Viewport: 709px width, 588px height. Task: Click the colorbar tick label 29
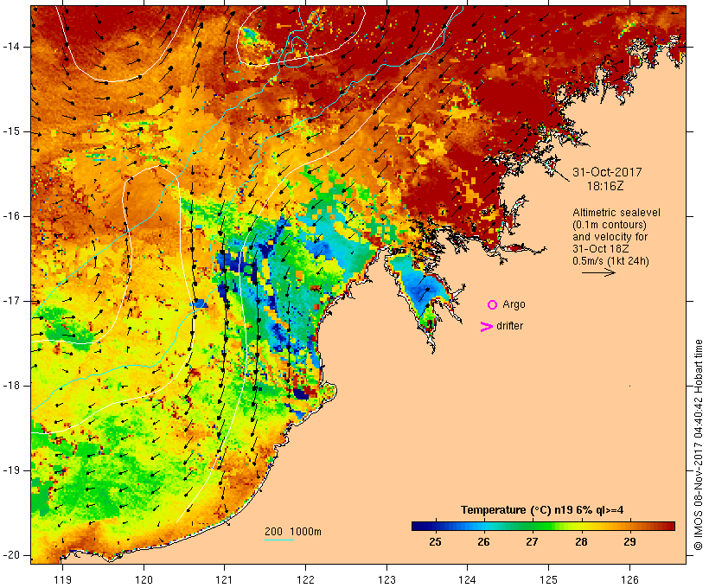(629, 542)
